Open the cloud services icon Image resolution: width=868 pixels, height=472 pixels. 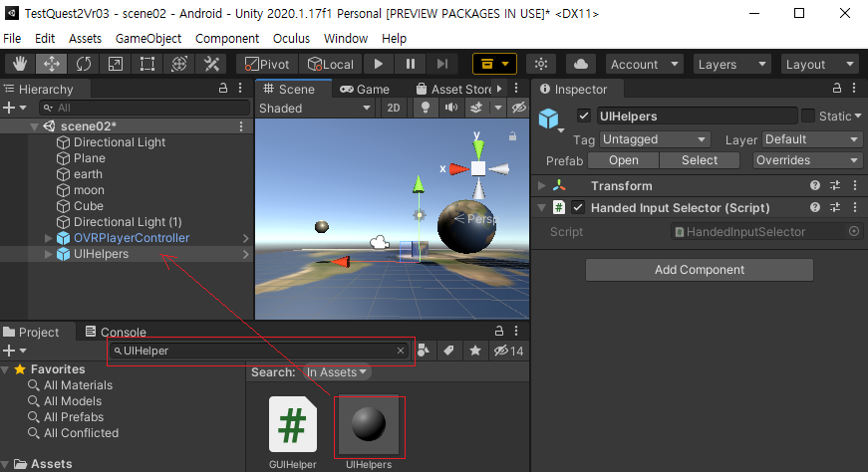581,64
